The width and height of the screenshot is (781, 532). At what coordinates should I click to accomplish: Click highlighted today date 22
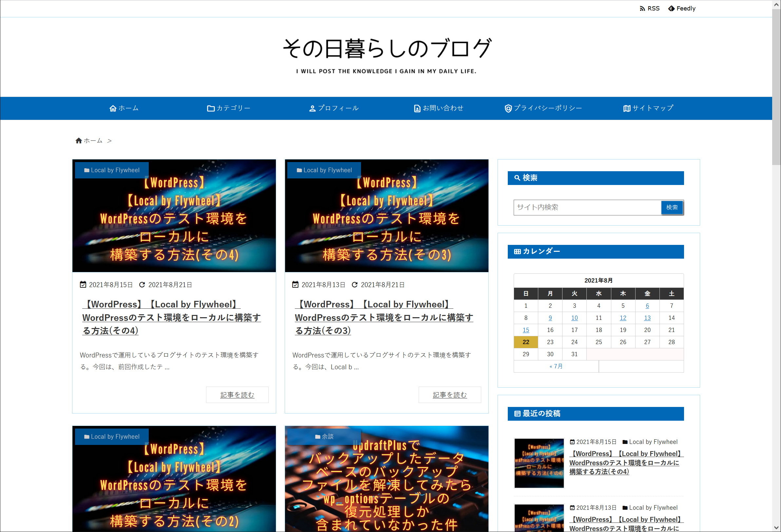click(x=526, y=342)
